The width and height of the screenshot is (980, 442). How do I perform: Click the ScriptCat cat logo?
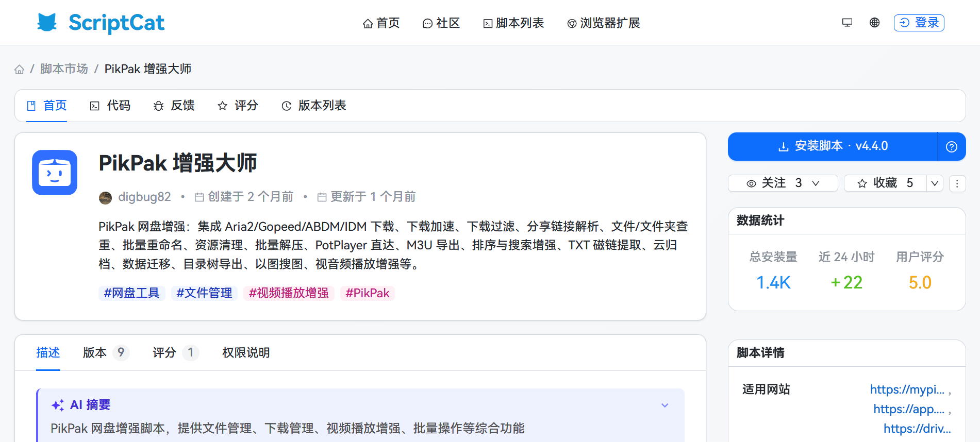[x=47, y=23]
